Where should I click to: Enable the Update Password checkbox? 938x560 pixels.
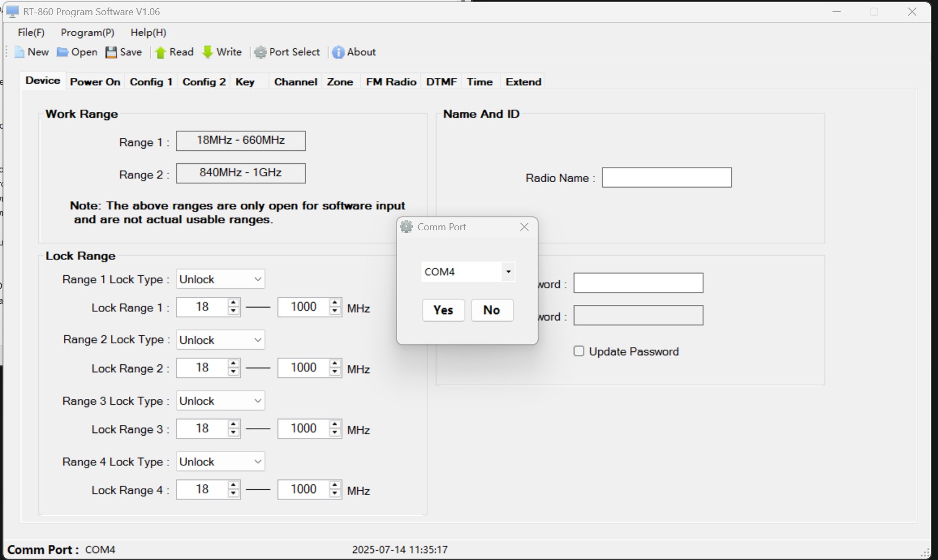tap(579, 351)
